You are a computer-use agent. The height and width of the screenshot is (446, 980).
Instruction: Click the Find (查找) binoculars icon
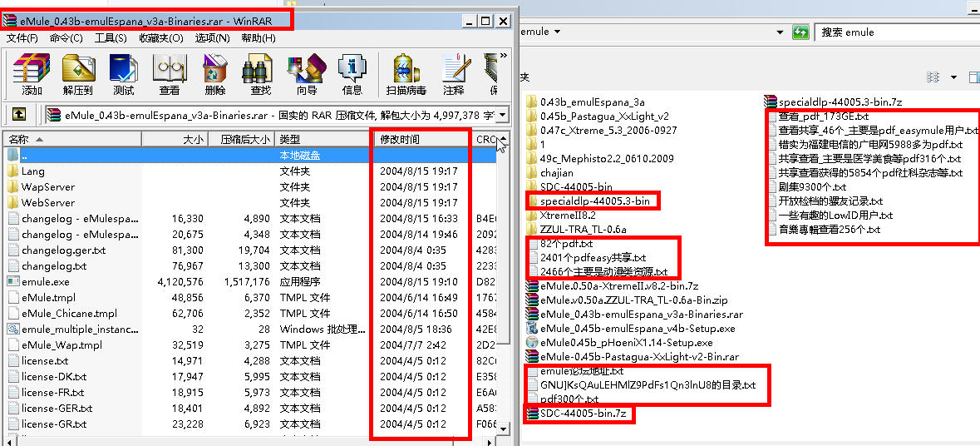[x=261, y=74]
